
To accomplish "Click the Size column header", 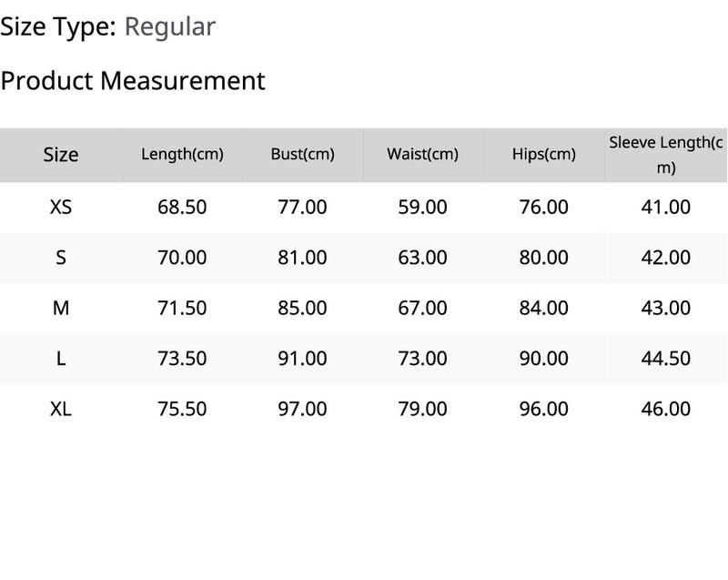I will (61, 155).
